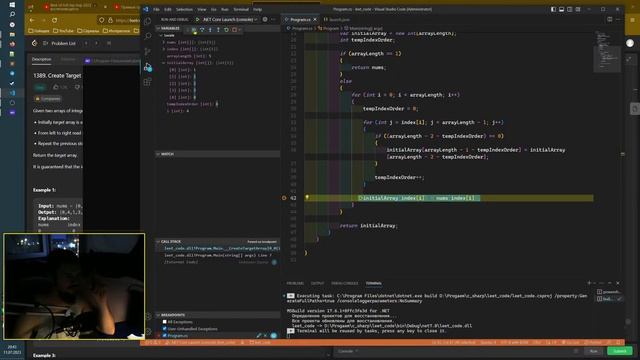The width and height of the screenshot is (640, 360).
Task: Click Step Into in the debug toolbar
Action: [x=210, y=30]
